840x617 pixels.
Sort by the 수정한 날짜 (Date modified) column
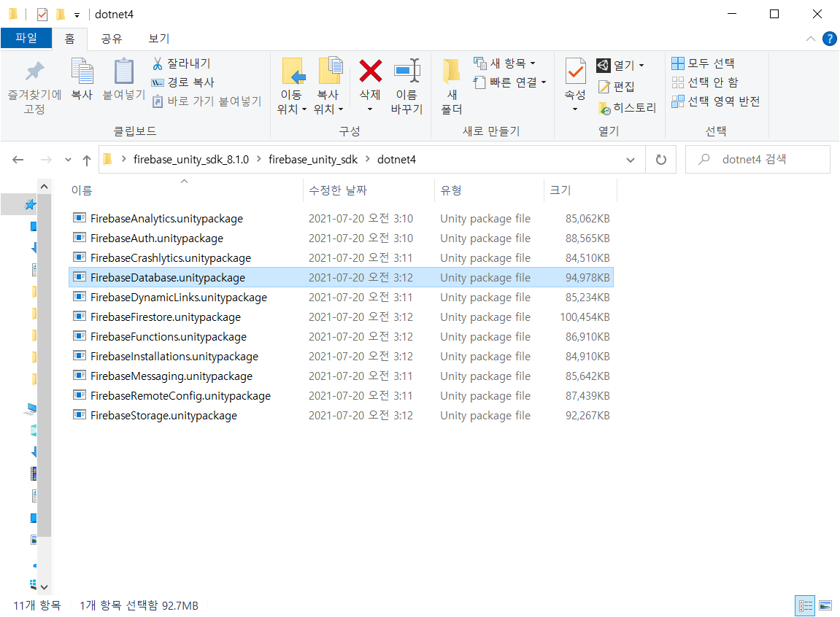click(369, 190)
